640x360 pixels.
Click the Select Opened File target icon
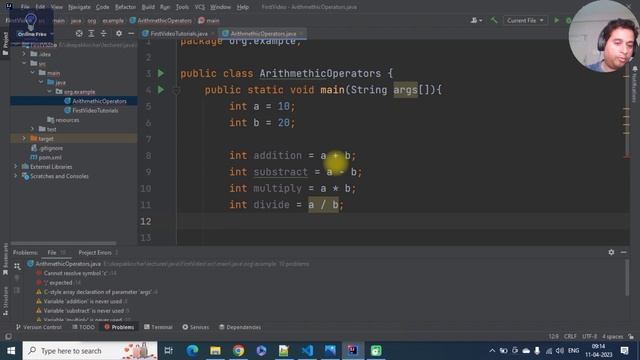[79, 33]
